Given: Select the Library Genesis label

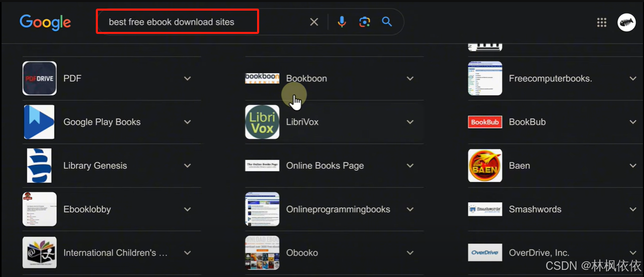Looking at the screenshot, I should 95,166.
